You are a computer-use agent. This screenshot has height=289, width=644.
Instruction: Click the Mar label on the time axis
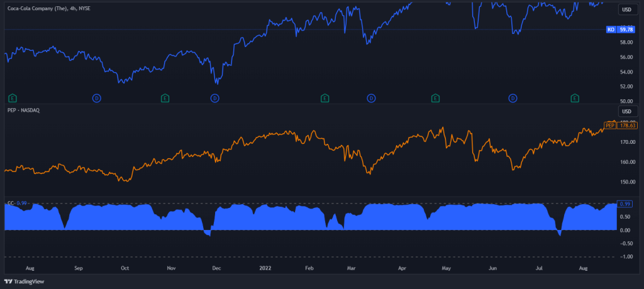351,268
